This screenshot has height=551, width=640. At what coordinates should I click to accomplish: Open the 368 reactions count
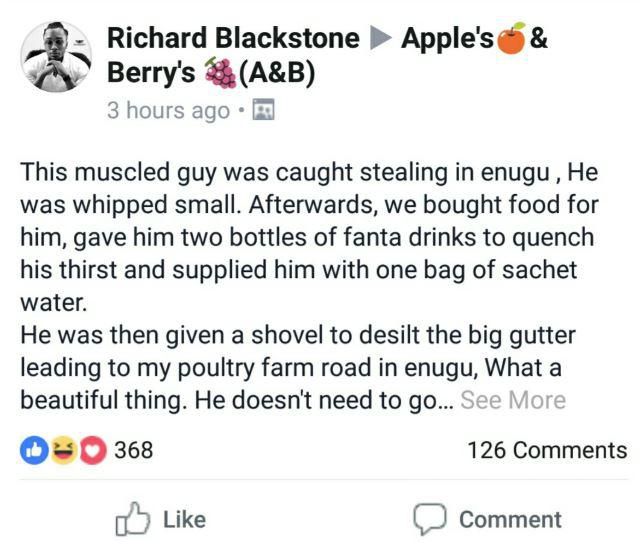(x=133, y=450)
